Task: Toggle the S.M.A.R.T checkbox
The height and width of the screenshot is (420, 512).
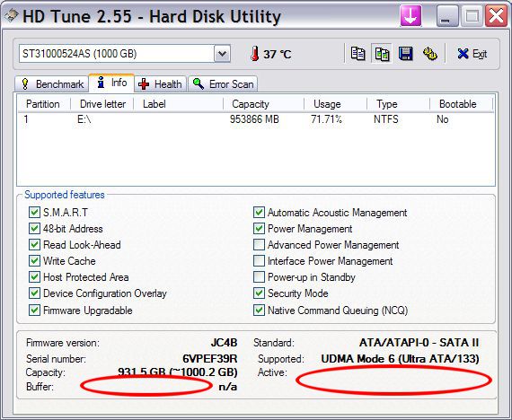Action: click(34, 213)
